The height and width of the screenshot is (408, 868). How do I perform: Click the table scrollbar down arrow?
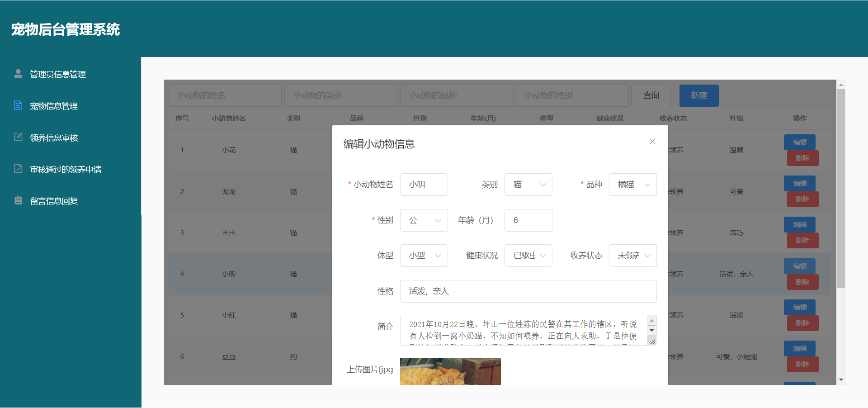pyautogui.click(x=841, y=380)
